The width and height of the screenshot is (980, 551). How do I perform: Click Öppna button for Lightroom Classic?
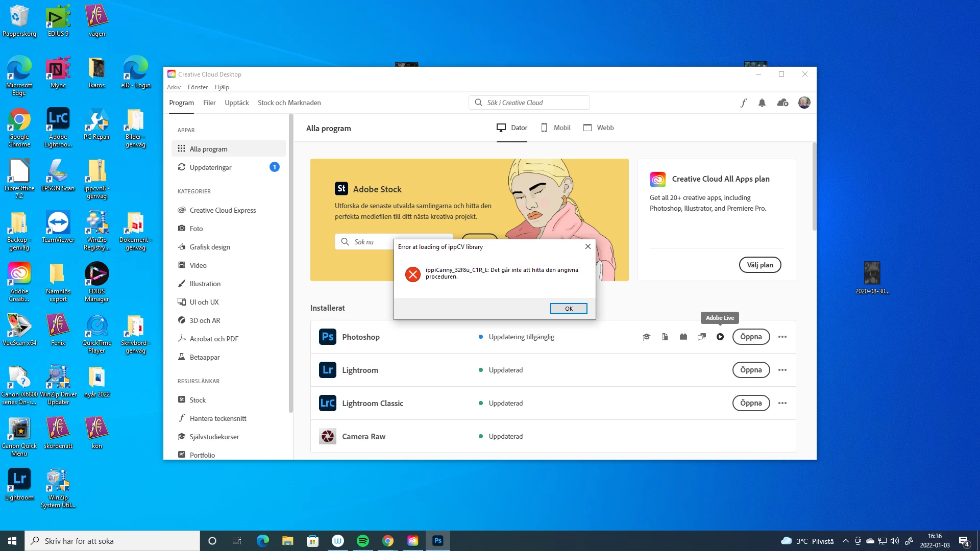pos(751,403)
